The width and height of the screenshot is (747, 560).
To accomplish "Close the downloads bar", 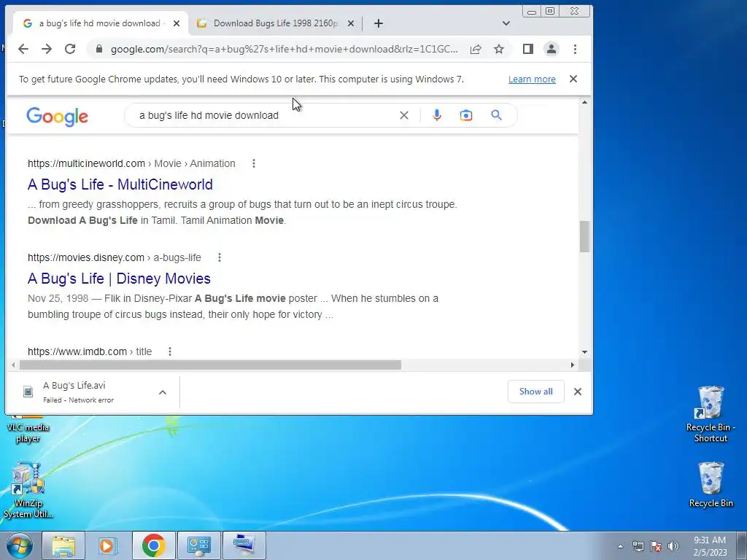I will (578, 392).
